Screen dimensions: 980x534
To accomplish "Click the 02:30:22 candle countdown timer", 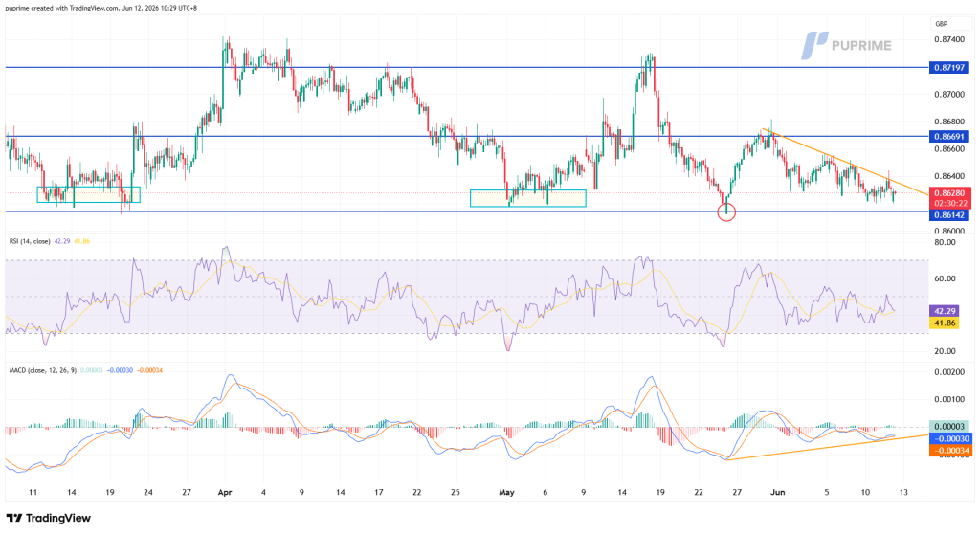I will tap(949, 203).
